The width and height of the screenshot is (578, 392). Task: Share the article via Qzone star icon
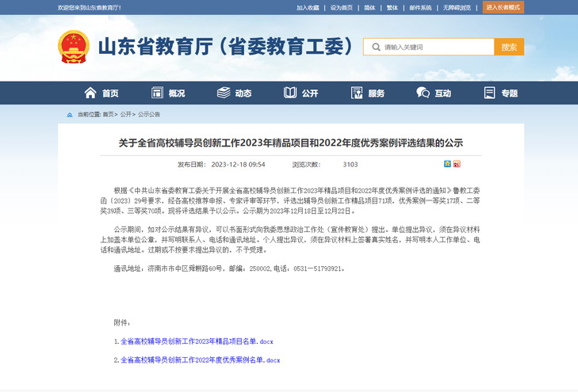pyautogui.click(x=447, y=164)
